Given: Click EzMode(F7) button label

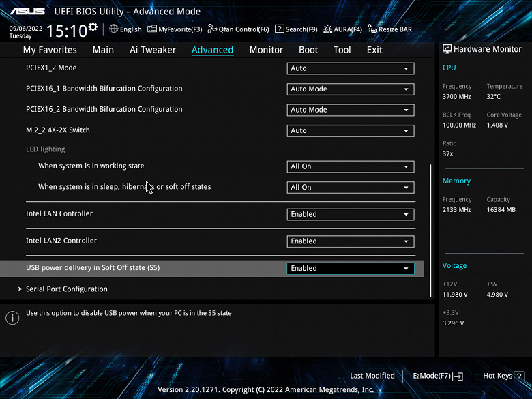Looking at the screenshot, I should (432, 376).
